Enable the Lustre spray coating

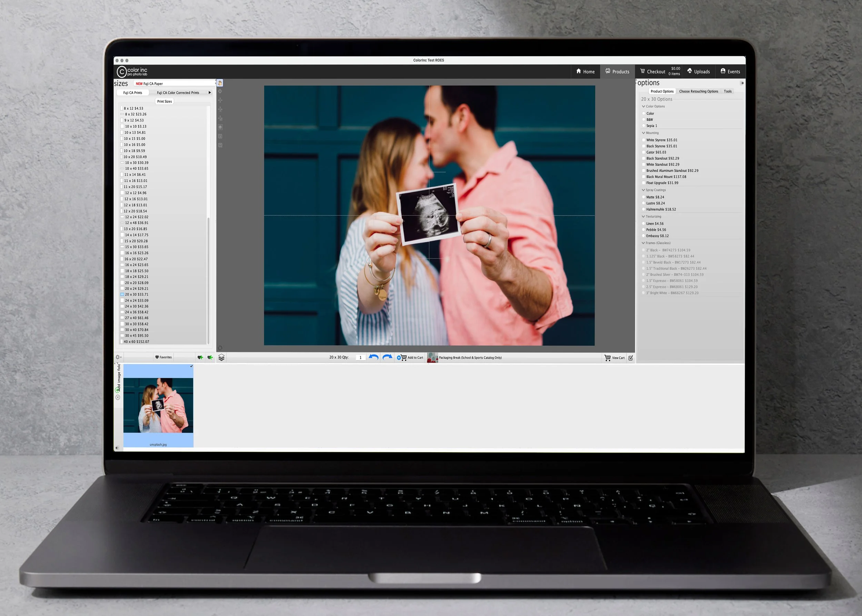643,203
